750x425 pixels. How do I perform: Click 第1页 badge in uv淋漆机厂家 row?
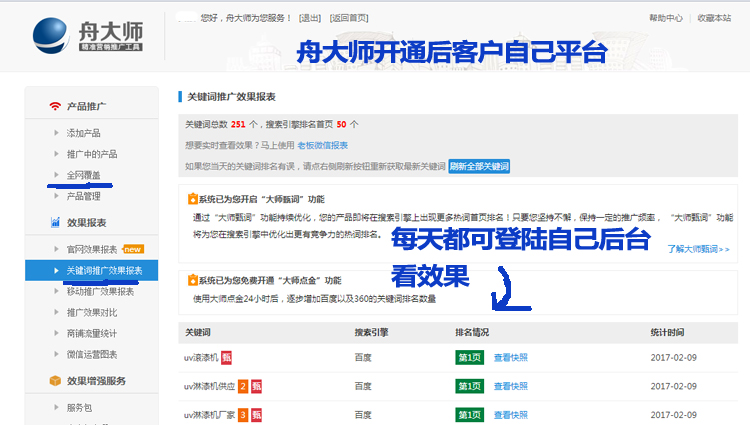[469, 415]
